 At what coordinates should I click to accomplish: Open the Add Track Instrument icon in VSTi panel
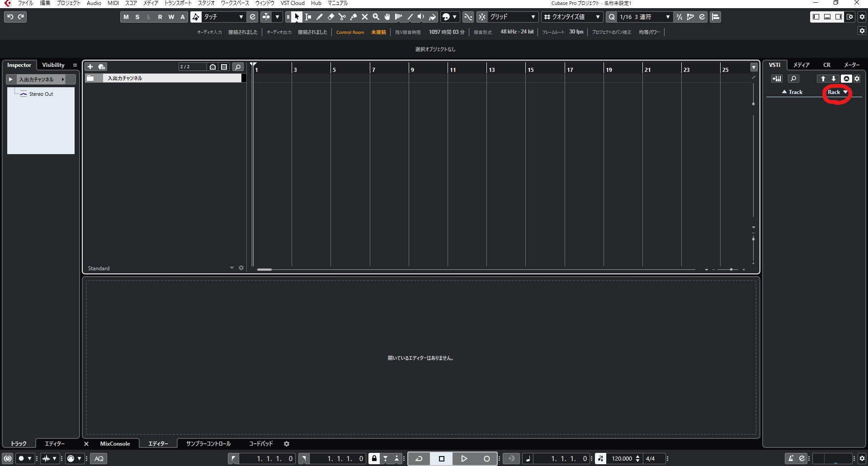pos(777,79)
